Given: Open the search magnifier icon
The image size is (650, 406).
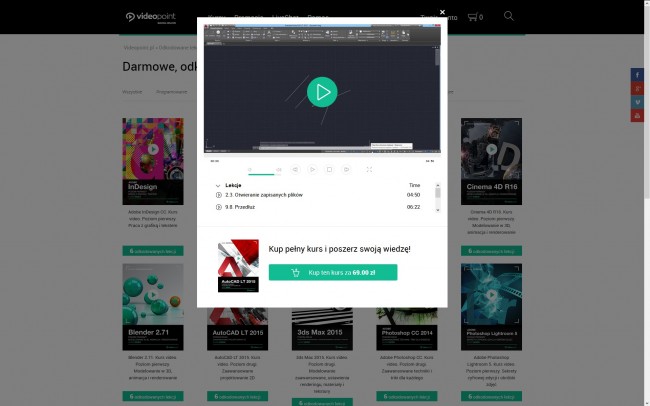Looking at the screenshot, I should 509,16.
